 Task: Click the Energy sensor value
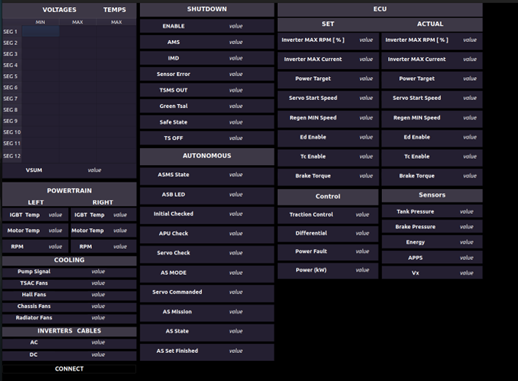point(467,242)
